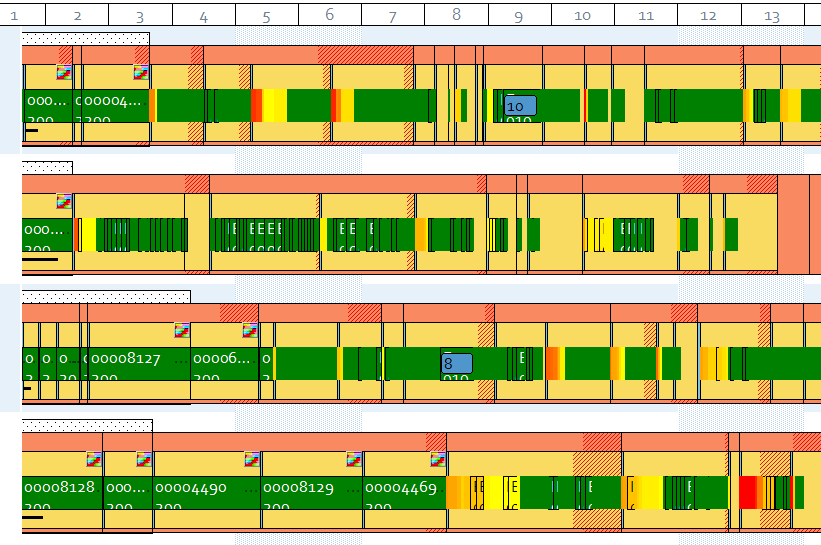Select column header 6 in timeline
This screenshot has height=545, width=821.
330,15
